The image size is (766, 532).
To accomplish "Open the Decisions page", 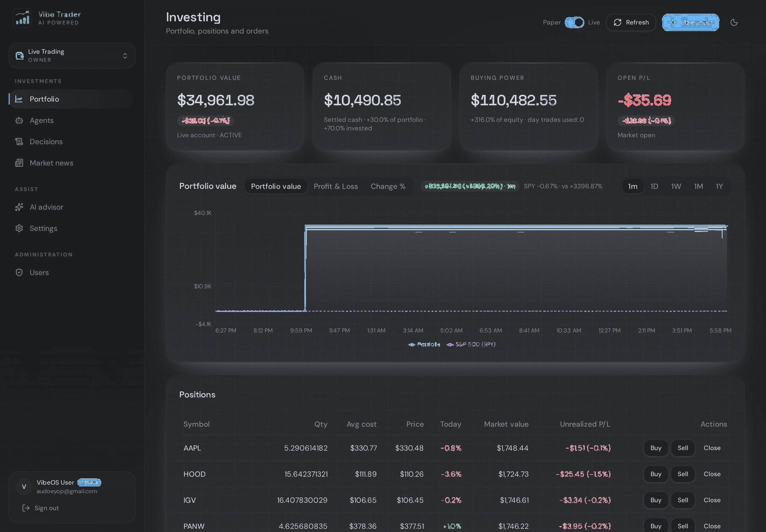I will pos(71,142).
